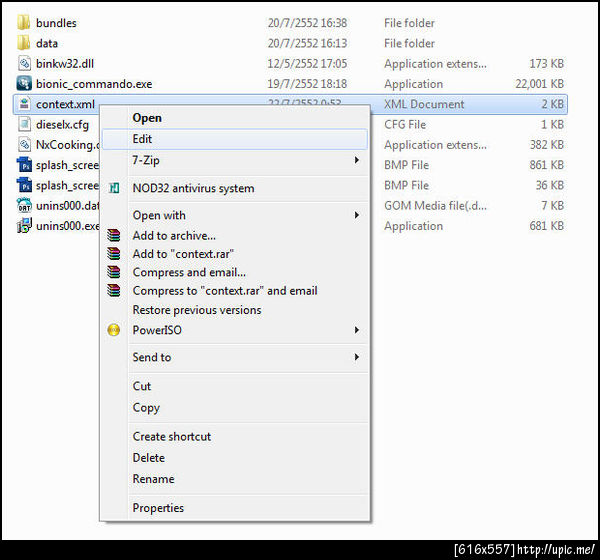Click the date 12/5/2552 17:05
The height and width of the screenshot is (560, 600).
click(307, 64)
